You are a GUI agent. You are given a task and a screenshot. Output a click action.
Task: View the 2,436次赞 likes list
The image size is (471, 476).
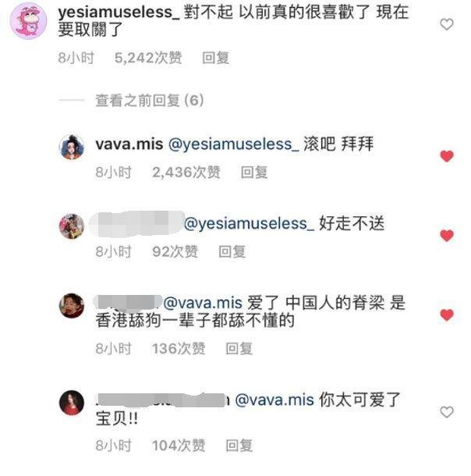pyautogui.click(x=186, y=172)
